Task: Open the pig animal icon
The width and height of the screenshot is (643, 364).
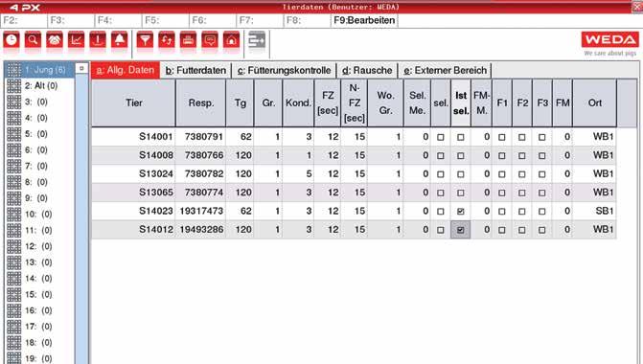Action: (x=55, y=40)
